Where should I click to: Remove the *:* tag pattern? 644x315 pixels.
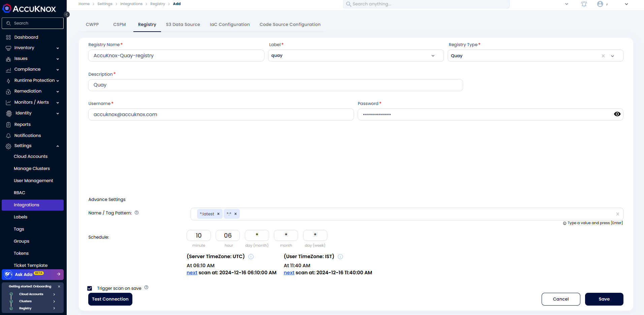[235, 214]
